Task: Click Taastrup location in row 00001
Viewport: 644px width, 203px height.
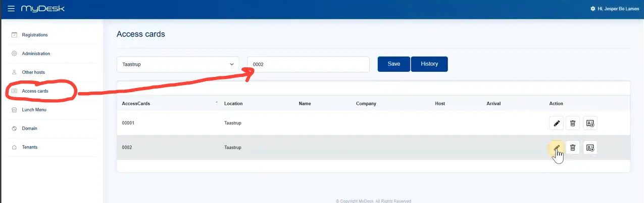Action: click(x=233, y=123)
